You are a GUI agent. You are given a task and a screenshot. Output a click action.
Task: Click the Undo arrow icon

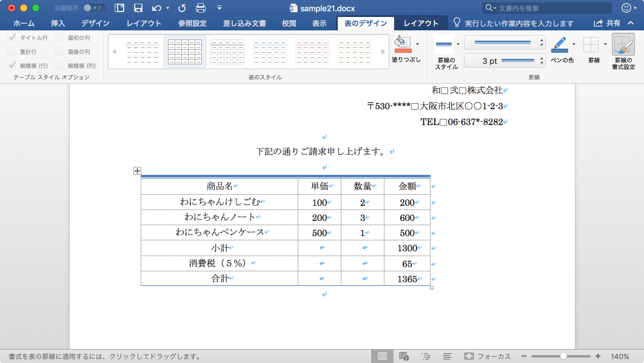[x=156, y=8]
